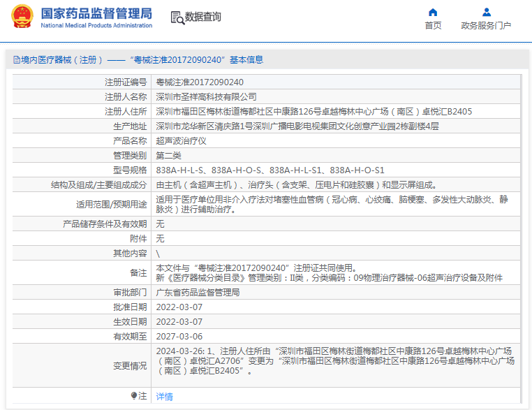Select product name 超声波治疗仪
The height and width of the screenshot is (410, 532).
pyautogui.click(x=181, y=141)
